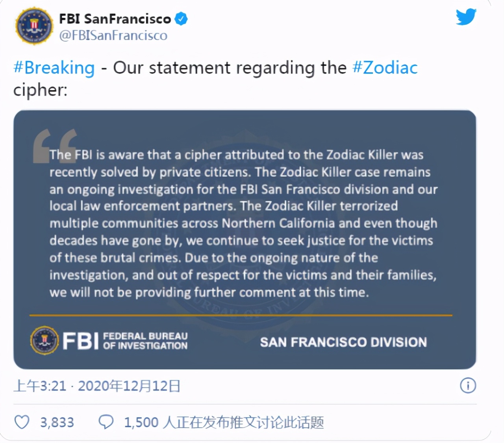Click the blue verified badge
Image resolution: width=504 pixels, height=443 pixels.
pos(181,18)
